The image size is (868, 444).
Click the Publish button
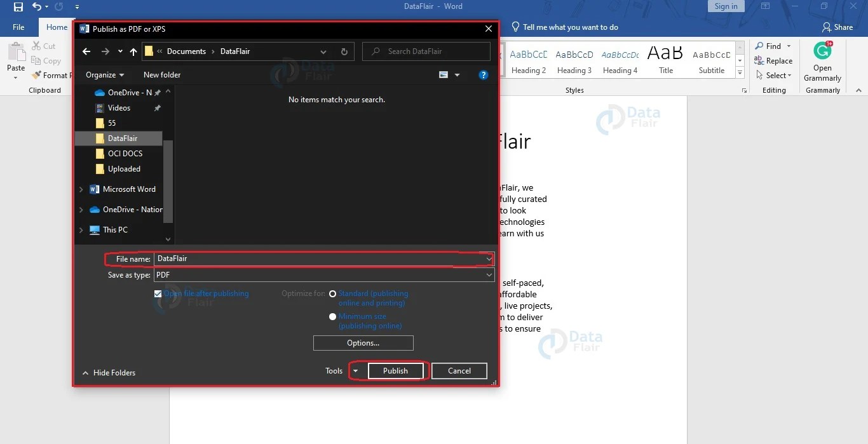(x=395, y=370)
